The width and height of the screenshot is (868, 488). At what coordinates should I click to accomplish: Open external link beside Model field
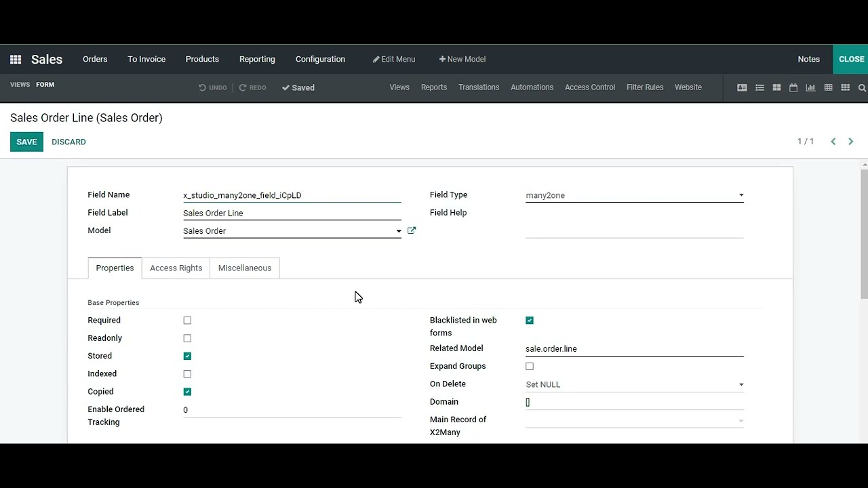(412, 230)
